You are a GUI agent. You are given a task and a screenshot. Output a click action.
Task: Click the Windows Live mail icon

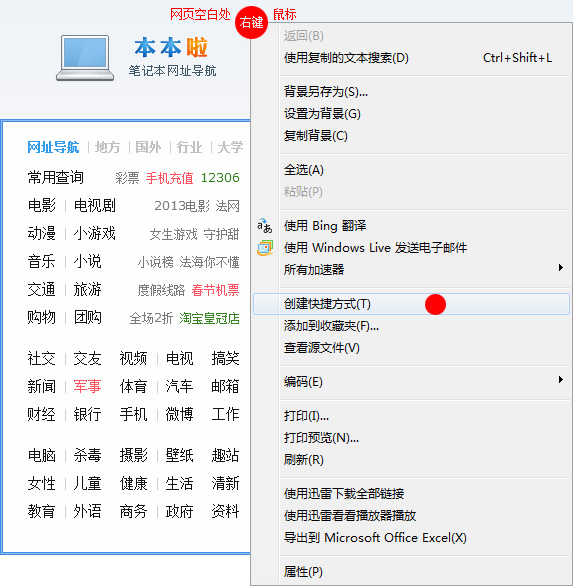pyautogui.click(x=265, y=248)
